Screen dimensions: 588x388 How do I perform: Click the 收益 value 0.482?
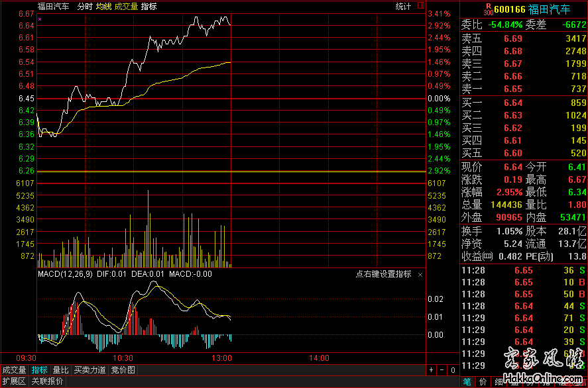point(510,256)
